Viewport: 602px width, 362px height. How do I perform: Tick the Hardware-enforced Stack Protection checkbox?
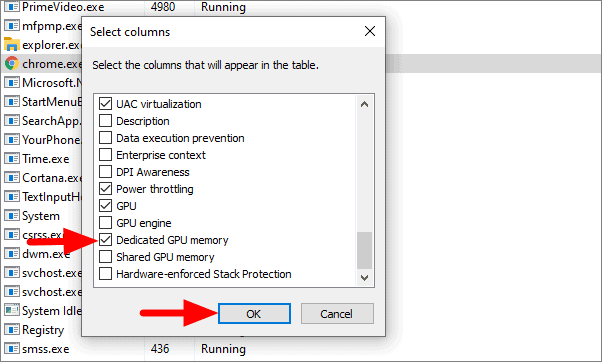[x=105, y=274]
